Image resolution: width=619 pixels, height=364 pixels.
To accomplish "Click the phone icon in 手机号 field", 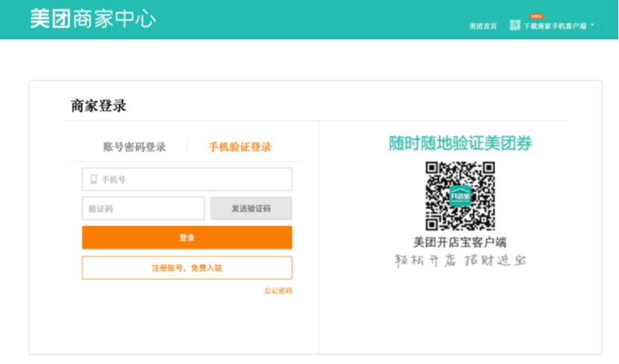I will (x=94, y=179).
